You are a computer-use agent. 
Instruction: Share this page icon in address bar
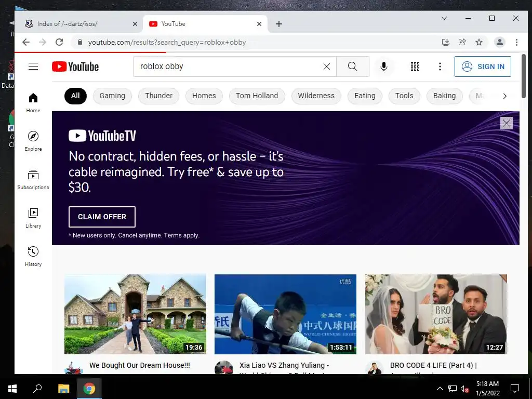tap(462, 42)
